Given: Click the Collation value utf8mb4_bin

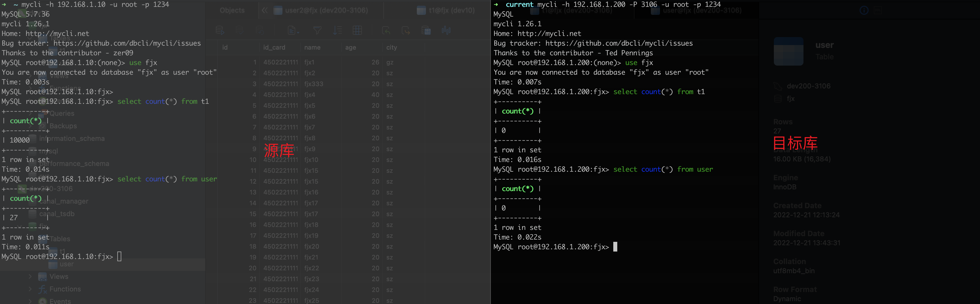Looking at the screenshot, I should (794, 271).
